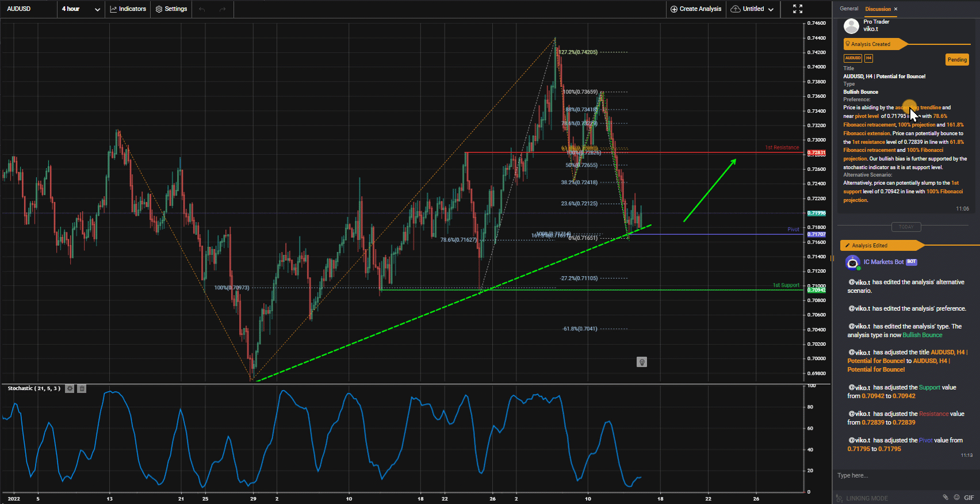
Task: Open the emoji picker
Action: pyautogui.click(x=957, y=497)
